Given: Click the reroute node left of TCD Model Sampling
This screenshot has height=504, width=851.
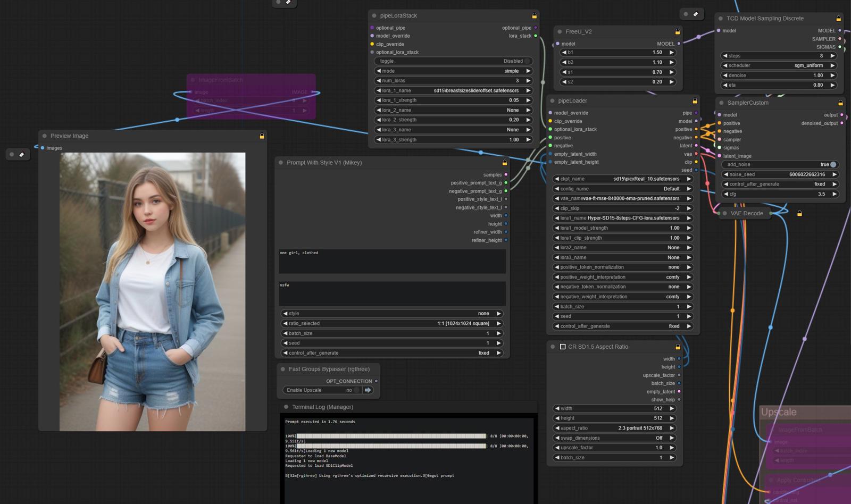Looking at the screenshot, I should click(691, 14).
